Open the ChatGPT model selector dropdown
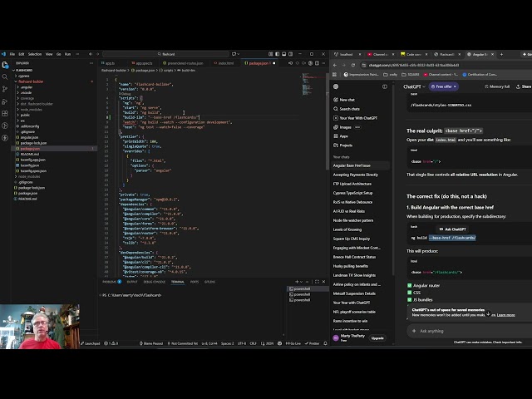The width and height of the screenshot is (532, 399). click(414, 86)
